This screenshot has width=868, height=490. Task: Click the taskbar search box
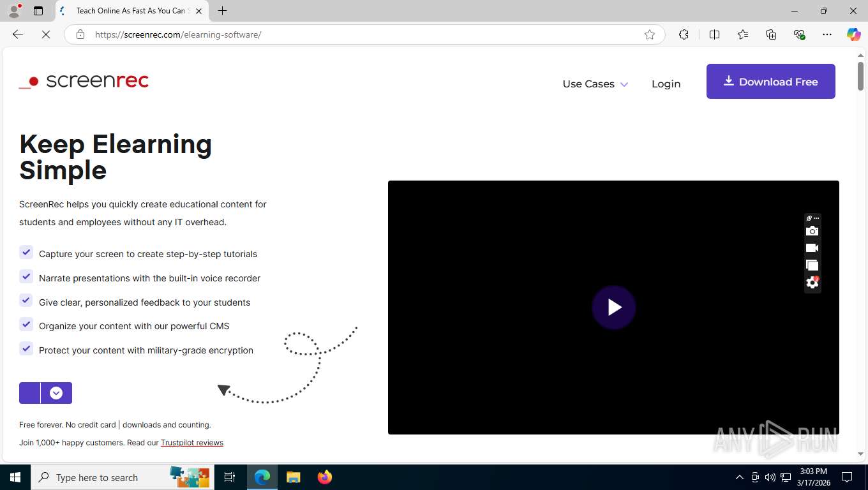[121, 477]
